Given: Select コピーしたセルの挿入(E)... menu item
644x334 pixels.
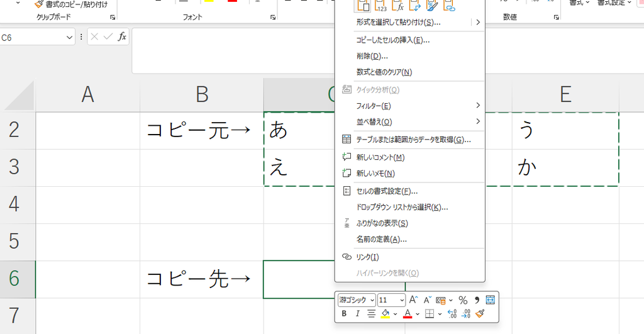Looking at the screenshot, I should point(410,40).
